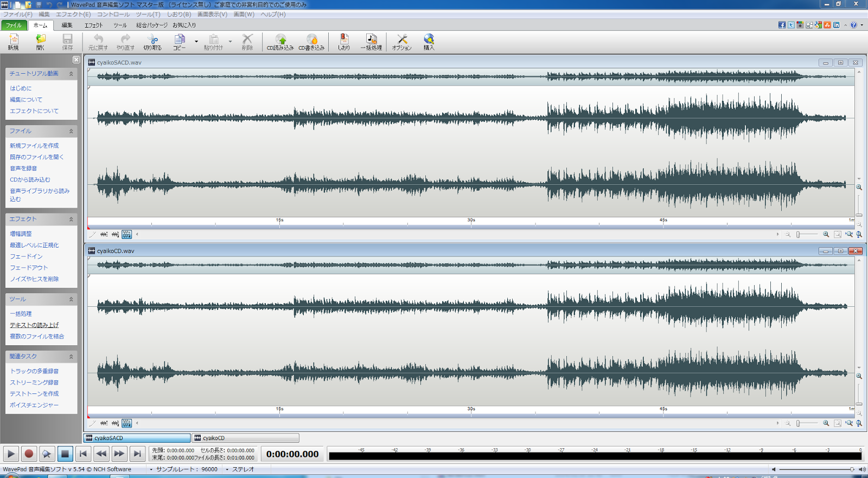This screenshot has height=478, width=868.
Task: Open the ヘルプ(H) menu
Action: [273, 14]
